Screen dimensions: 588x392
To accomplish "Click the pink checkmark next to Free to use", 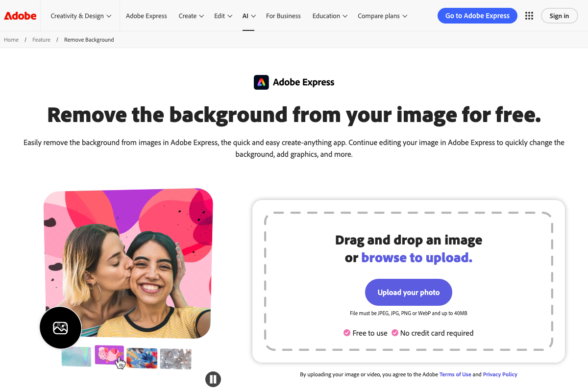I will click(346, 333).
